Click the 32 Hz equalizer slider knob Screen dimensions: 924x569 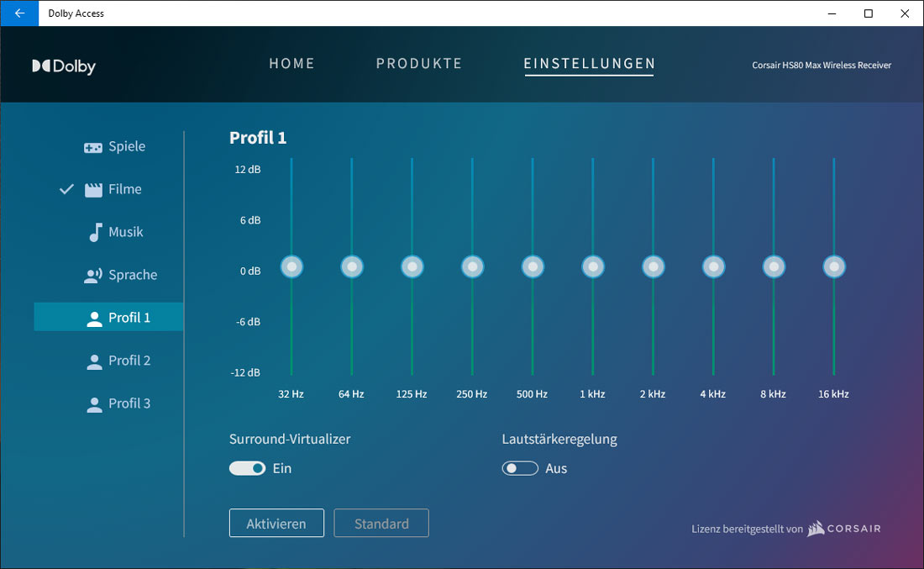291,266
